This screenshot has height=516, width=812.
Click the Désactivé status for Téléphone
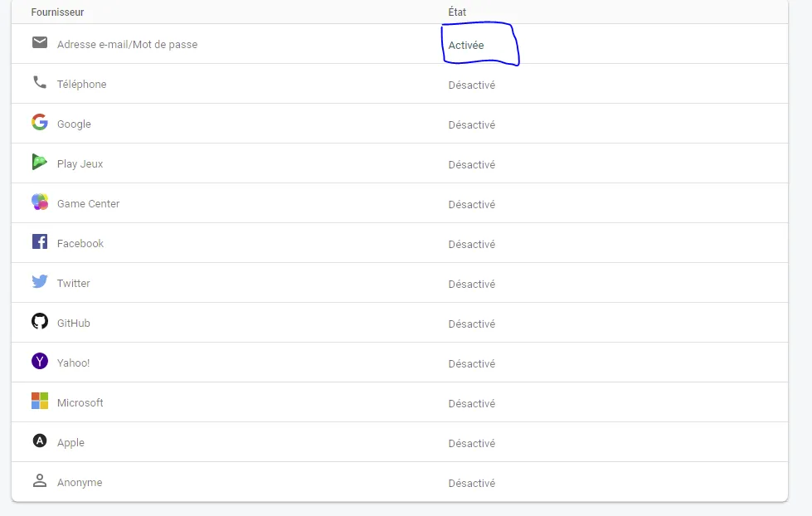pos(471,85)
